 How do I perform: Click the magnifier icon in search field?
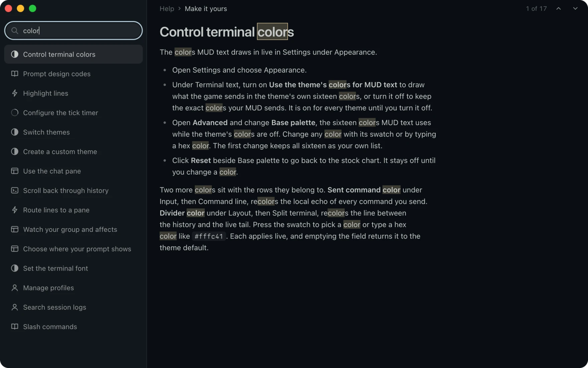click(x=15, y=30)
